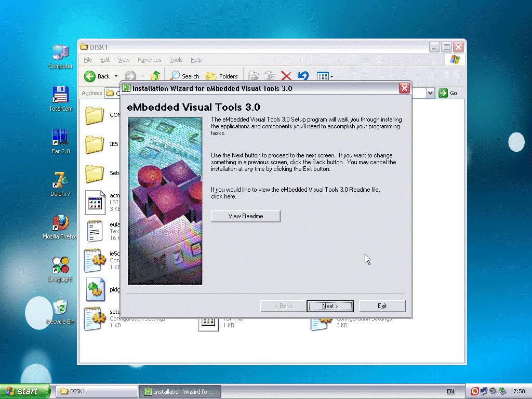Open the readme with View Readme
Viewport: 532px width, 399px height.
(x=246, y=216)
